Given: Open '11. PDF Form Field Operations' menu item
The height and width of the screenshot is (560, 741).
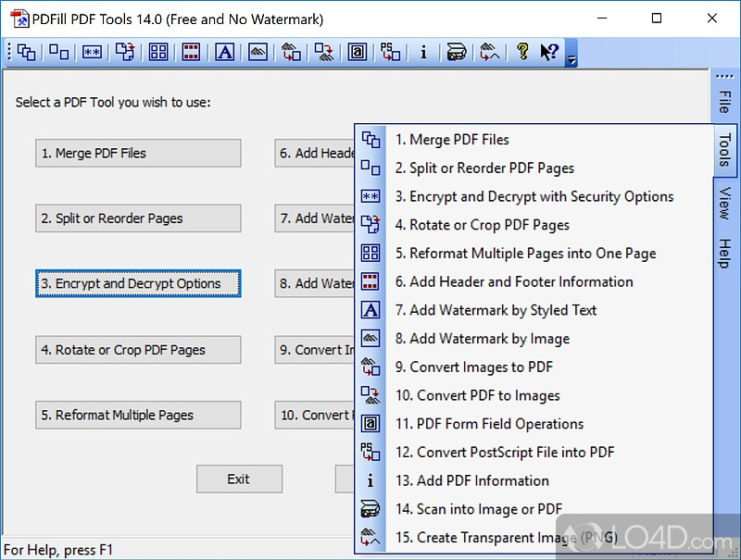Looking at the screenshot, I should [x=534, y=424].
